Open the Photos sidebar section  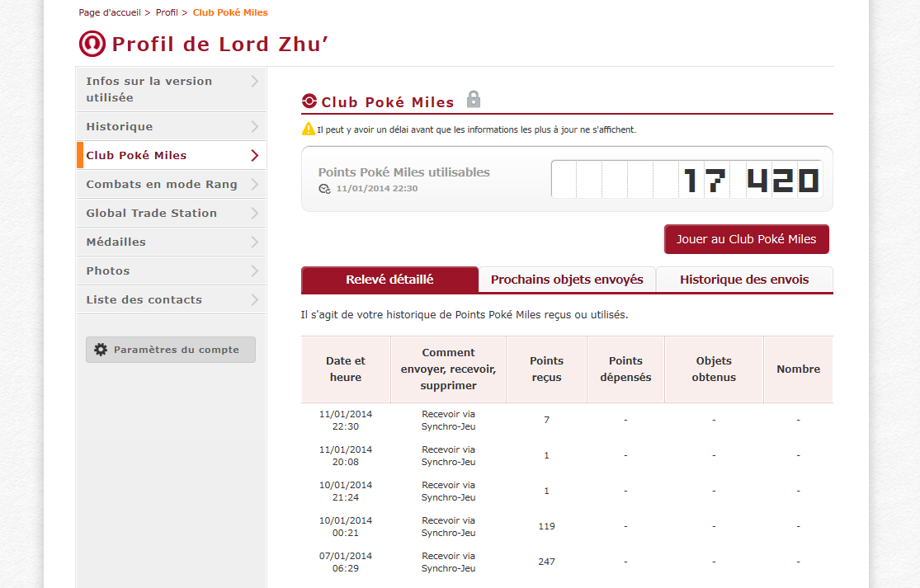pyautogui.click(x=172, y=270)
